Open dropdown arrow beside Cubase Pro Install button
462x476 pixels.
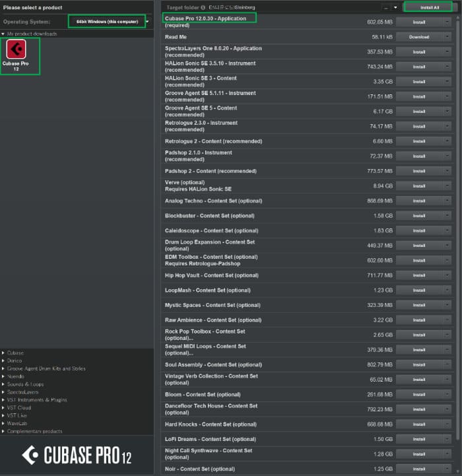[x=447, y=22]
